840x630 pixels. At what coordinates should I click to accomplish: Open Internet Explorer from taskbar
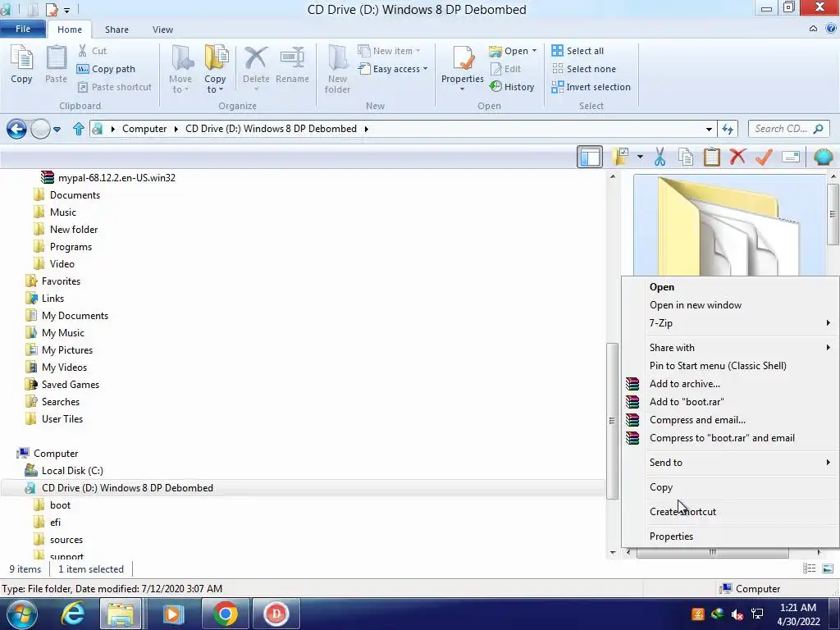72,614
